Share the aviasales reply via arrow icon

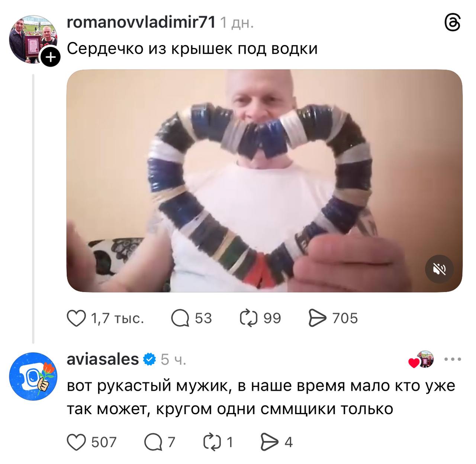click(x=269, y=442)
